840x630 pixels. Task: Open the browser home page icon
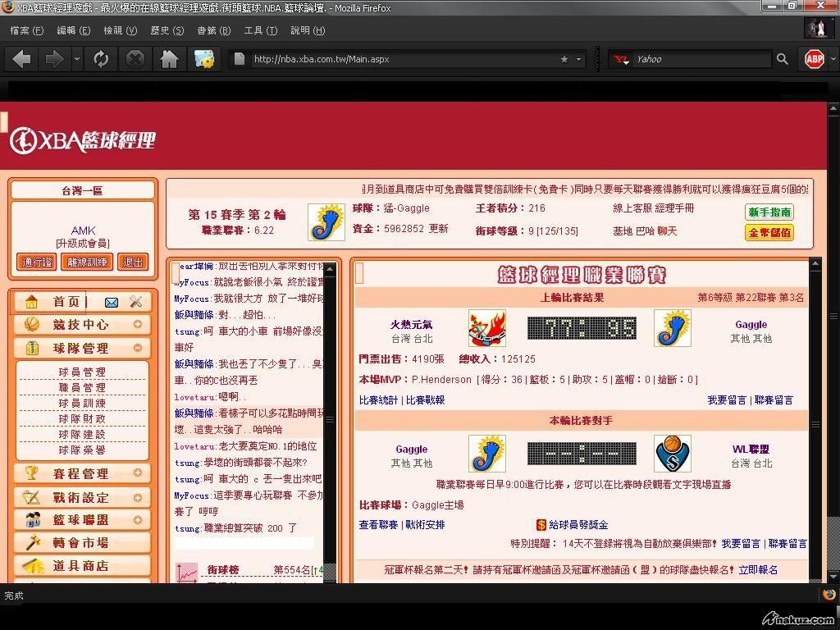pos(169,59)
